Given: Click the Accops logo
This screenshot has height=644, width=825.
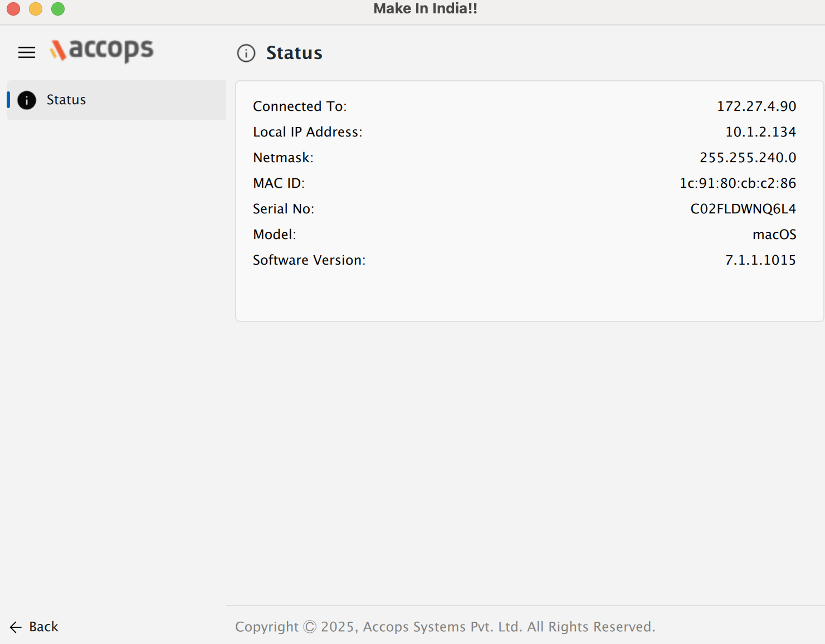Looking at the screenshot, I should pos(102,50).
